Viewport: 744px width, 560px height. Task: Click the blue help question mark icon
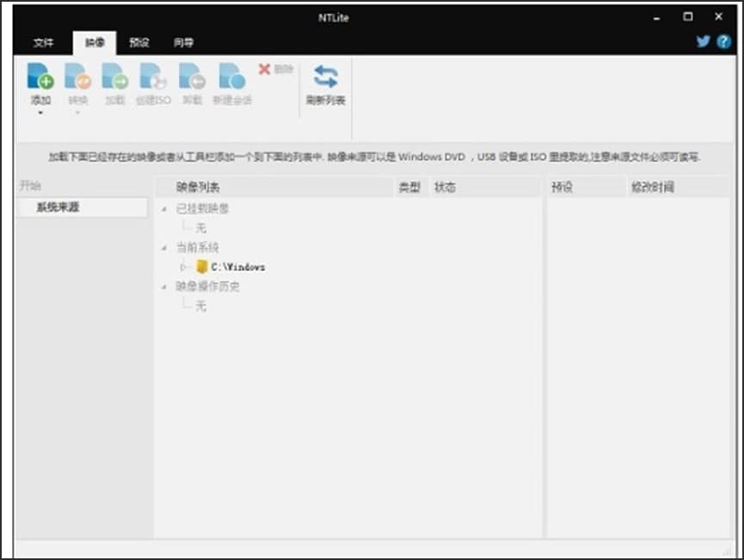(723, 40)
